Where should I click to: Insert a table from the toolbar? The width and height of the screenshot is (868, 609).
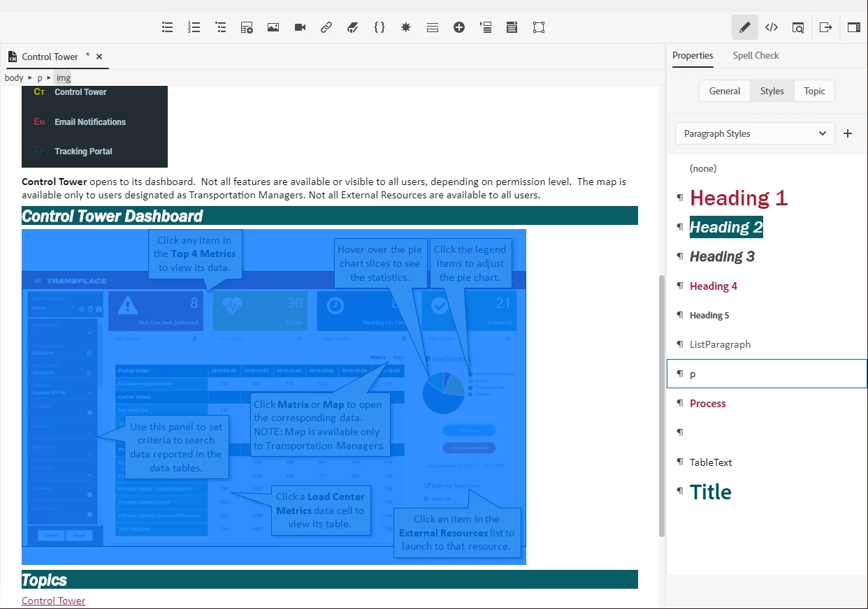pyautogui.click(x=247, y=27)
